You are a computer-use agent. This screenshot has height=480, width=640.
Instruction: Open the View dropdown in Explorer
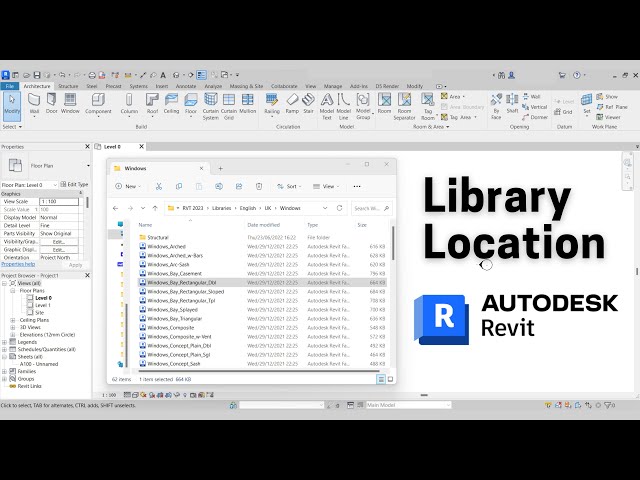[326, 187]
